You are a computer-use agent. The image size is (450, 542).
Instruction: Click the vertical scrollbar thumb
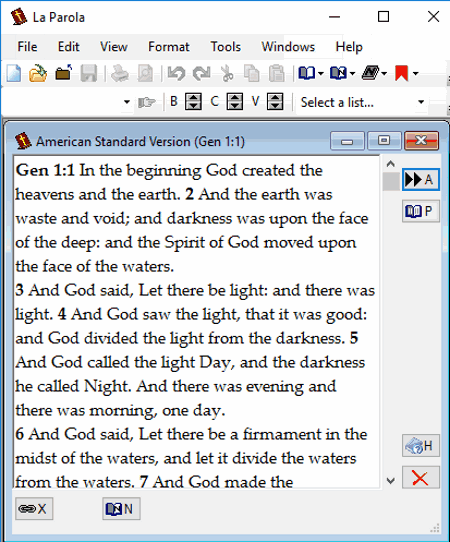391,181
